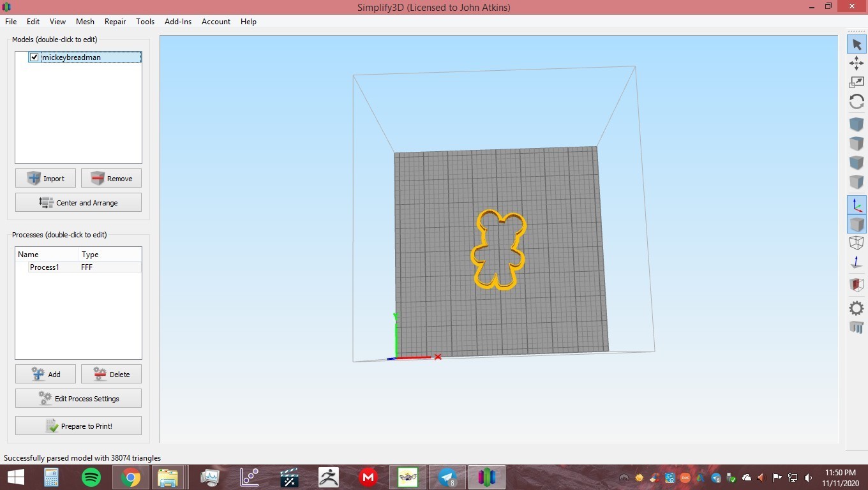
Task: Toggle coordinate axes display icon
Action: point(857,205)
